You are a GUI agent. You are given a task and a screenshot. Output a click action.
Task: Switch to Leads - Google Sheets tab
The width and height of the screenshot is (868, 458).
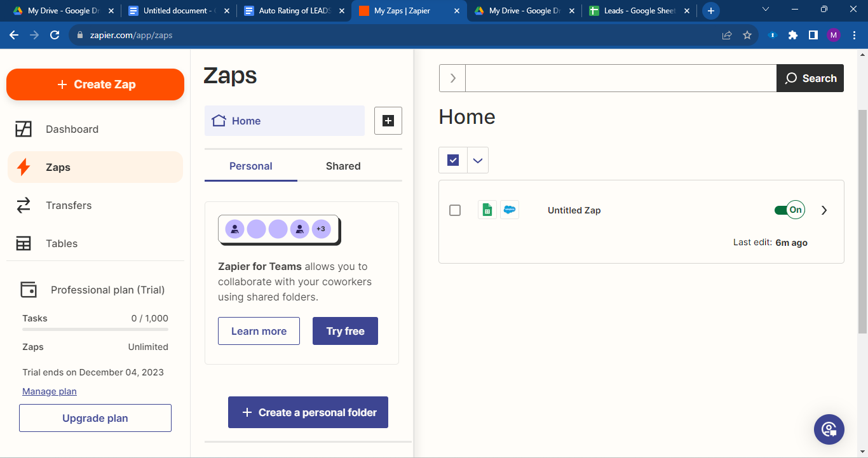pos(641,11)
